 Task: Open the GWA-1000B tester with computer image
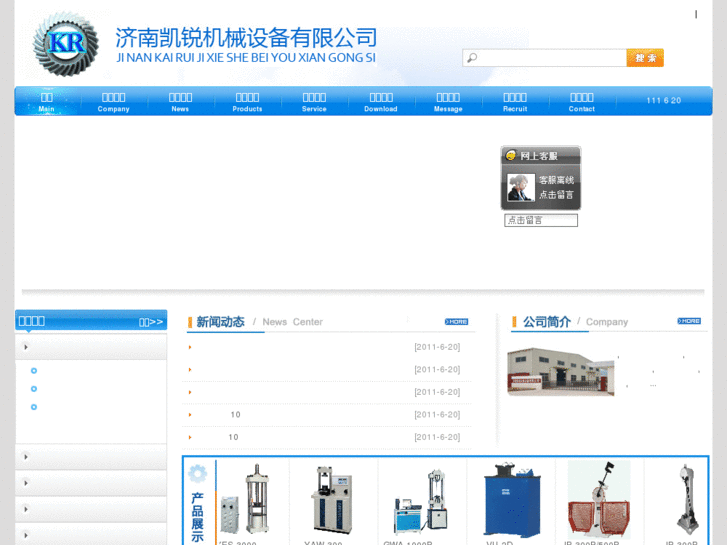point(420,502)
